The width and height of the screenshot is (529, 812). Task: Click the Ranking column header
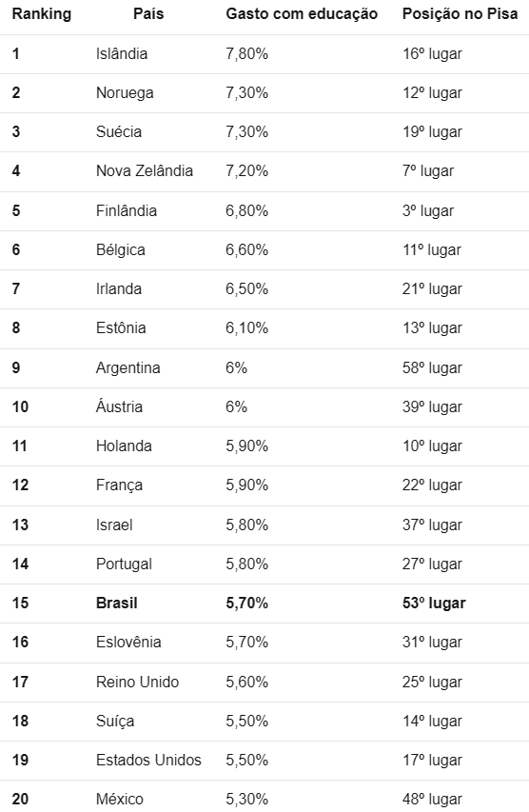(42, 14)
